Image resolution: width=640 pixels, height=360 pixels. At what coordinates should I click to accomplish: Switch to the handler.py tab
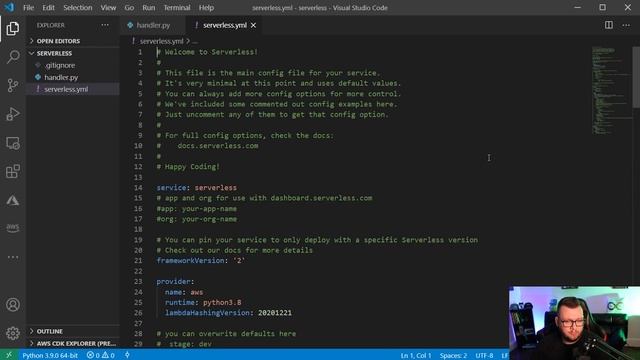pyautogui.click(x=153, y=25)
